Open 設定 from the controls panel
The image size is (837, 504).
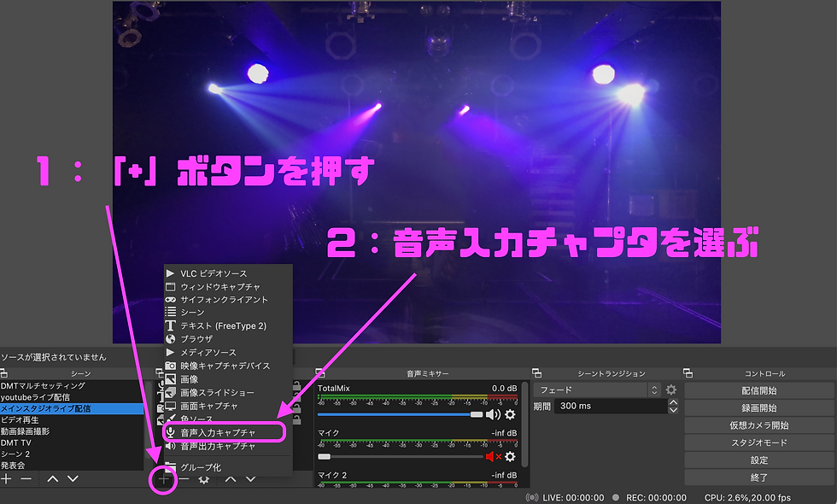tap(759, 460)
